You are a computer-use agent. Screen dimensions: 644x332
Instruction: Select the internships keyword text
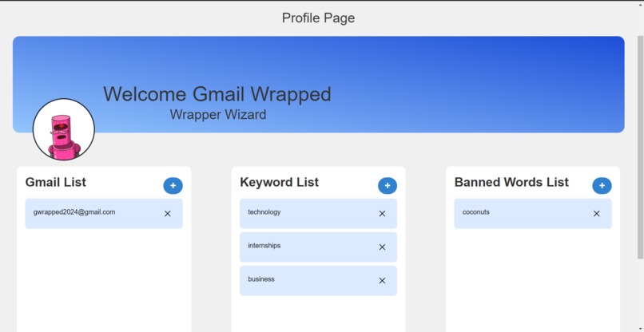(264, 246)
